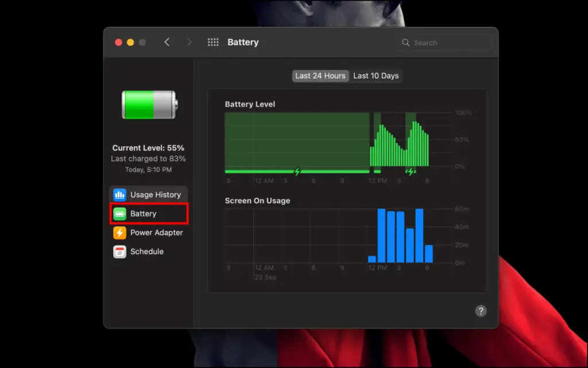Click the Today, 5:10 PM text
This screenshot has height=368, width=588.
click(149, 170)
